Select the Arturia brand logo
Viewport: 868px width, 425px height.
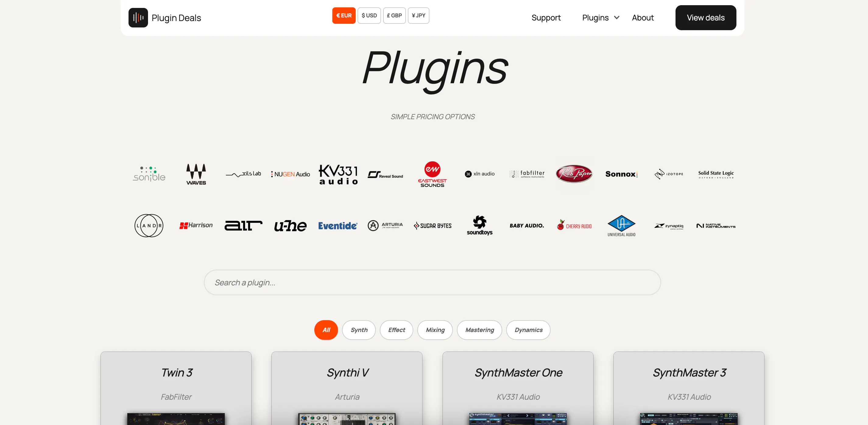coord(385,225)
